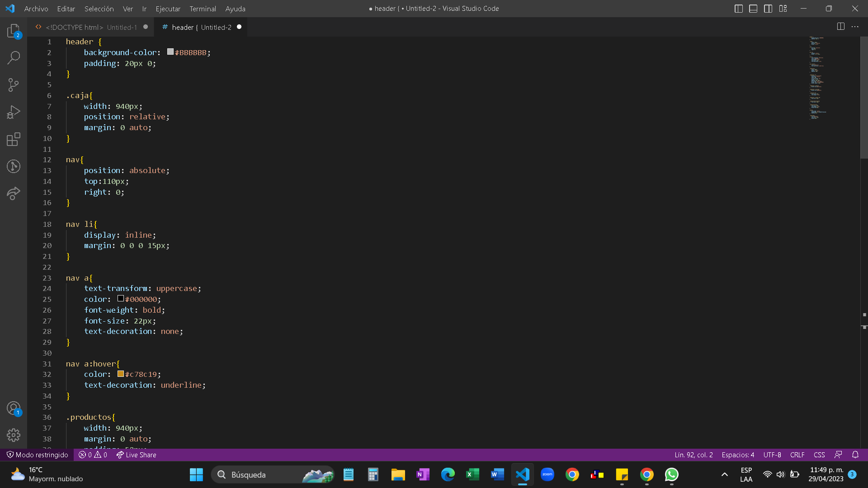
Task: Open the Selección menu
Action: pos(99,9)
